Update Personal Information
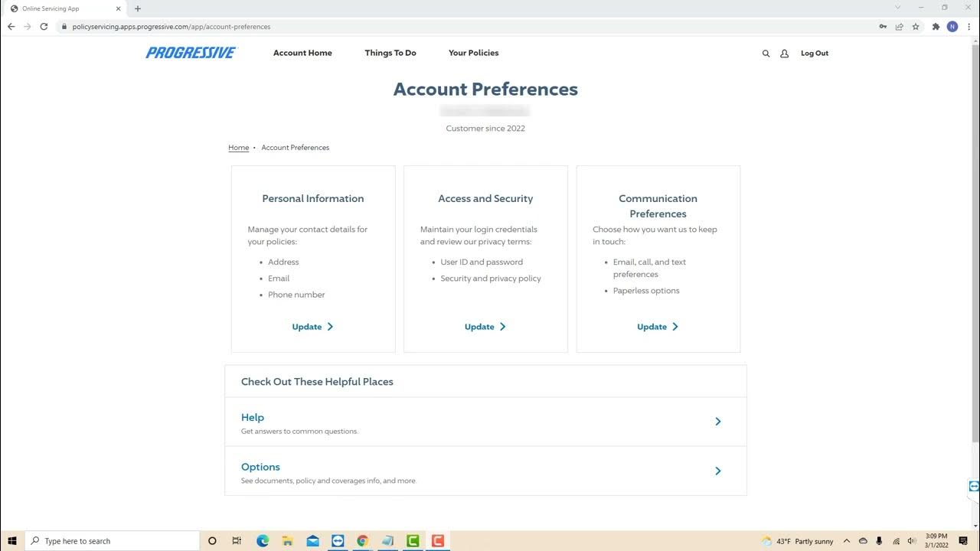The height and width of the screenshot is (551, 980). click(x=312, y=327)
